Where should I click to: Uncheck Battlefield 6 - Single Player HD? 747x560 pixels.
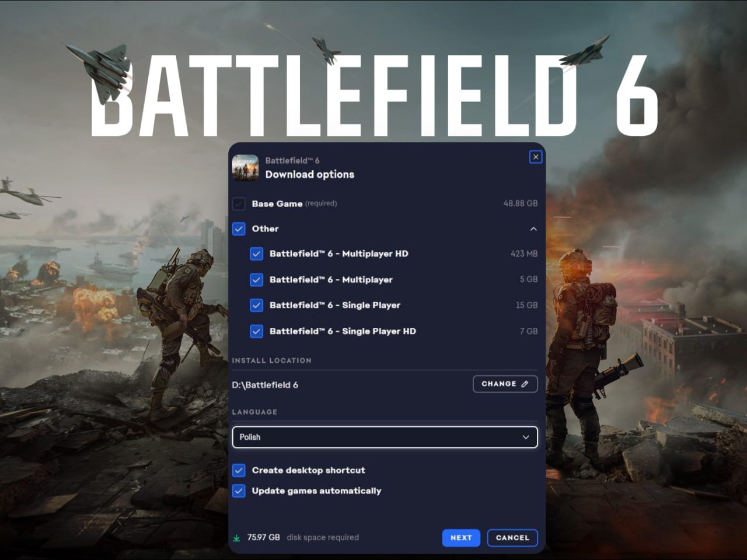click(256, 331)
